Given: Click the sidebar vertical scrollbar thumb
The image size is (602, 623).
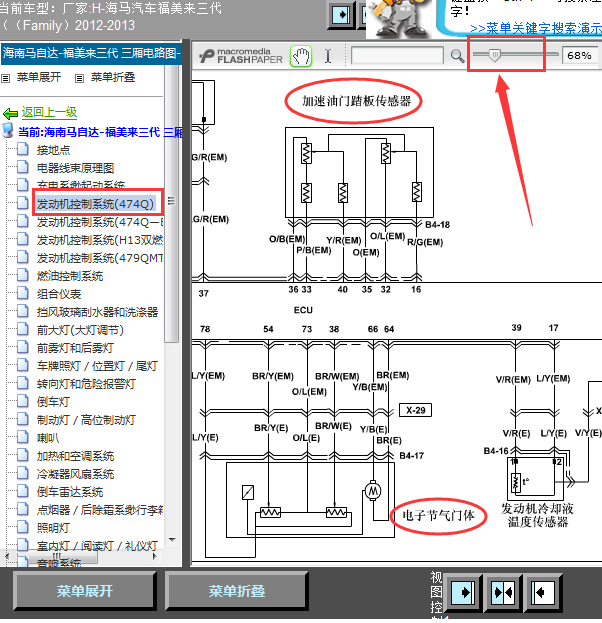Looking at the screenshot, I should point(172,203).
